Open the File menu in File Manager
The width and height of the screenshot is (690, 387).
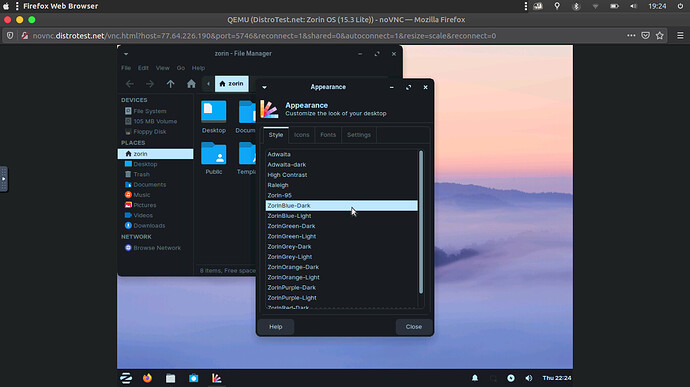click(126, 68)
